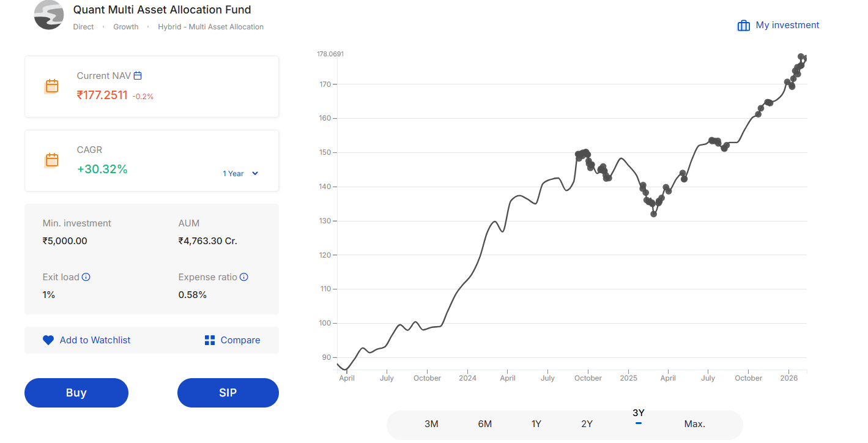Click the fund logo icon
The width and height of the screenshot is (868, 443).
[49, 15]
